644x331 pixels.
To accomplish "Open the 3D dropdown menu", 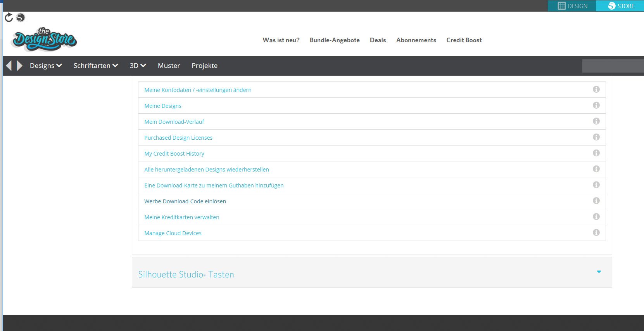I will click(x=138, y=66).
